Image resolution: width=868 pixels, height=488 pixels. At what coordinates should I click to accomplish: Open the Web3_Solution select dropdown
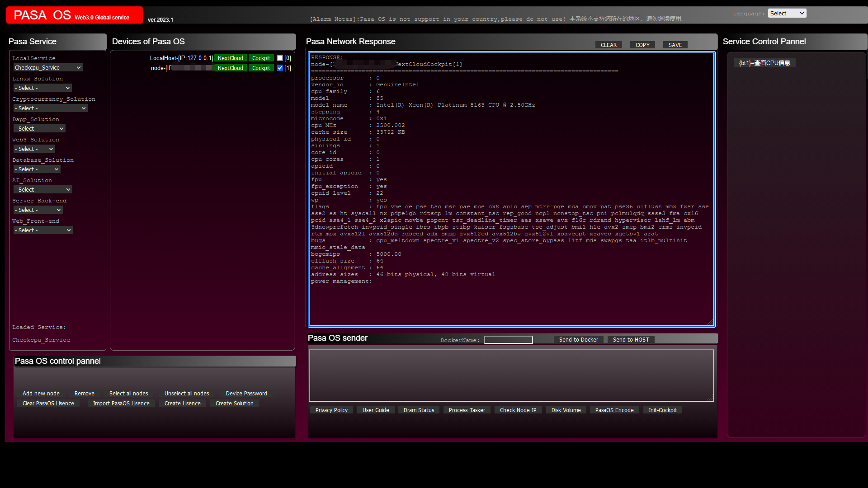click(34, 149)
